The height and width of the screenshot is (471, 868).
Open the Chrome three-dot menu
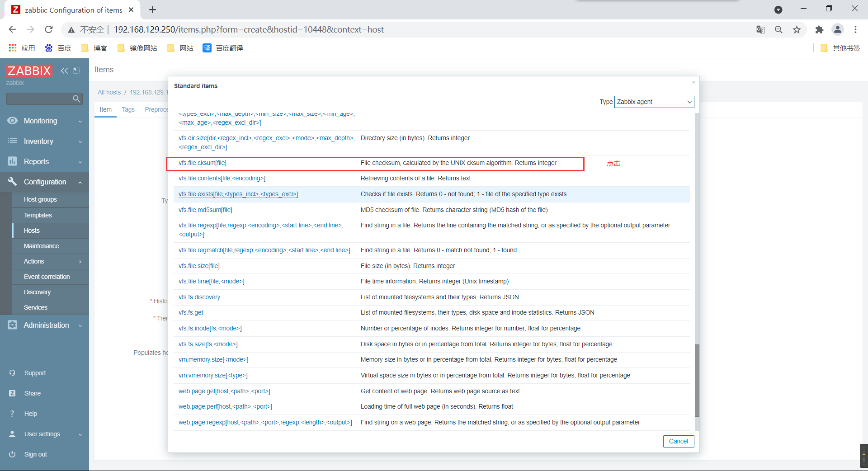pyautogui.click(x=855, y=29)
